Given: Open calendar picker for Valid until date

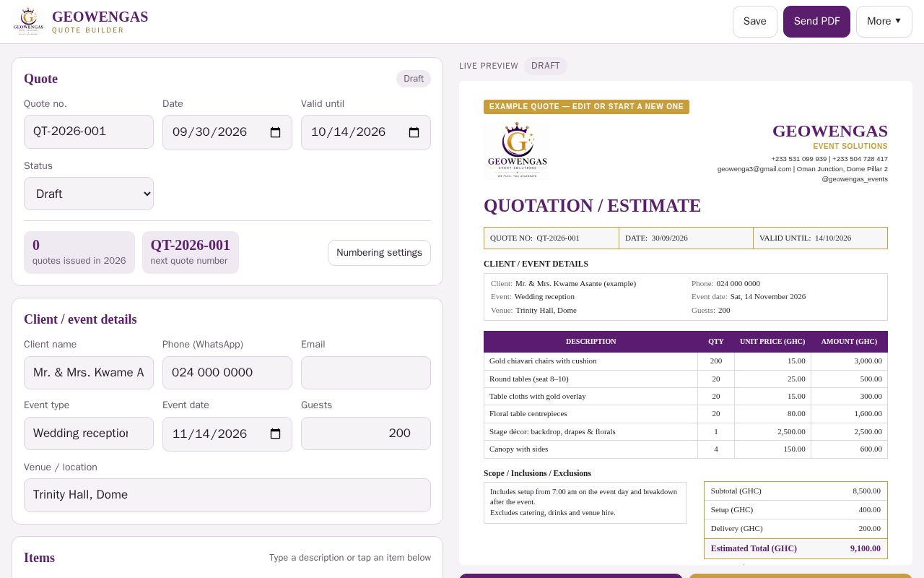Looking at the screenshot, I should pos(414,132).
